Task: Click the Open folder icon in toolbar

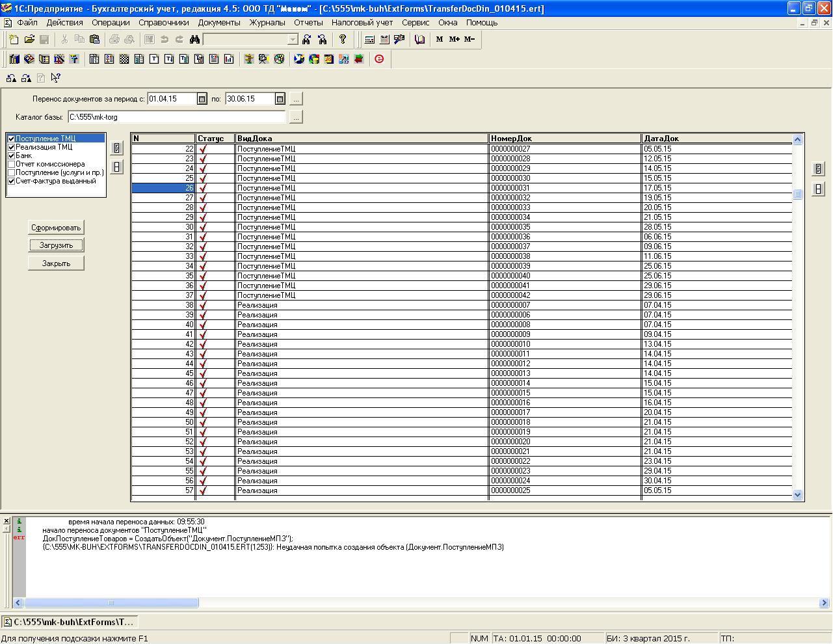Action: [29, 40]
